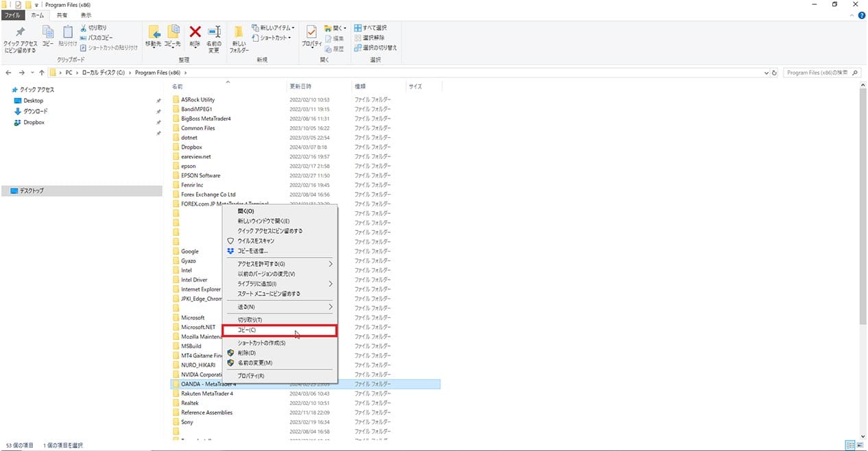
Task: Choose ショートカットの作成(S) in context menu
Action: (x=280, y=343)
